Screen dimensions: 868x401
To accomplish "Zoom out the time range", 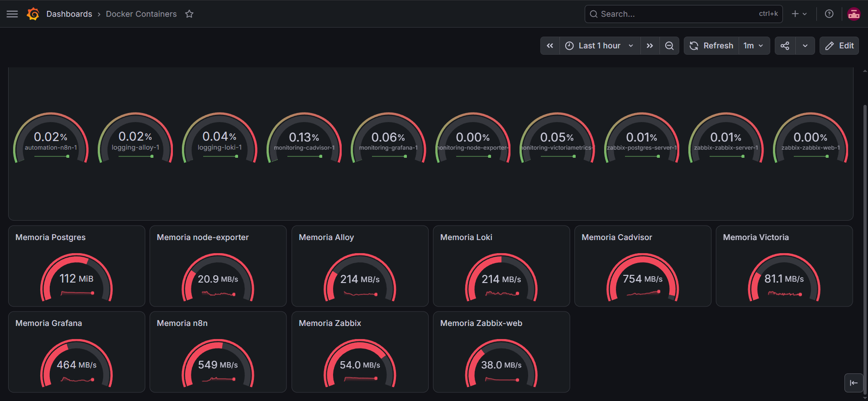I will click(669, 46).
